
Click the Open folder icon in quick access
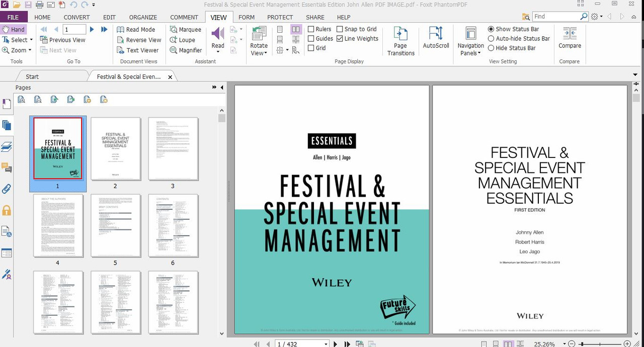17,5
